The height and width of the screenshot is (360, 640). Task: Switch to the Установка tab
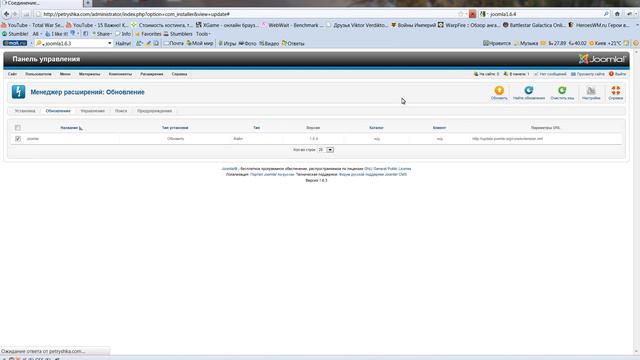coord(25,111)
